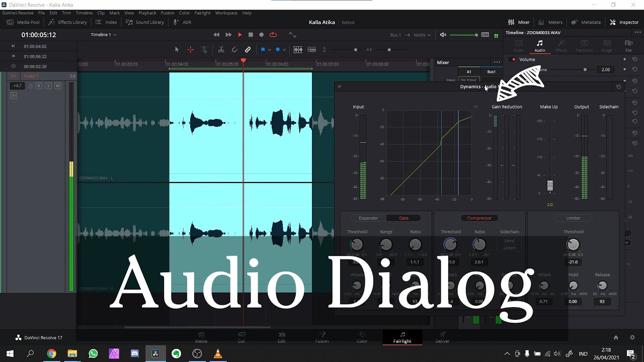Select the Gate mode button
Screen dimensions: 644x362
[x=404, y=218]
